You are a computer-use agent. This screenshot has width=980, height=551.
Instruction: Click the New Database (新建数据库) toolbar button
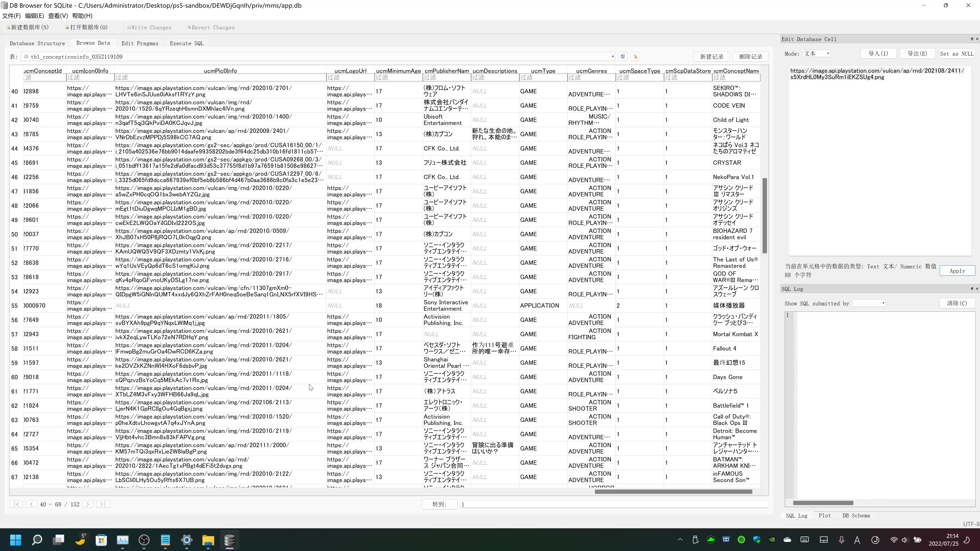(x=27, y=27)
